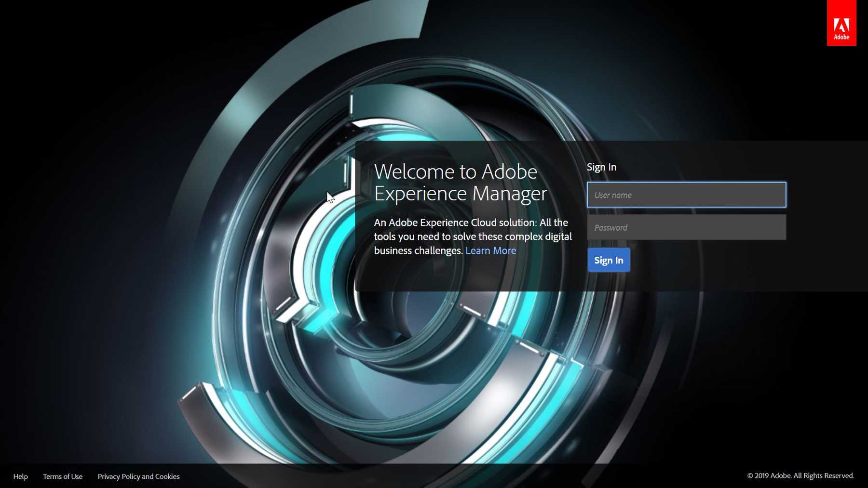Viewport: 868px width, 488px height.
Task: Click the 'Sign In' label above the form
Action: tap(601, 167)
